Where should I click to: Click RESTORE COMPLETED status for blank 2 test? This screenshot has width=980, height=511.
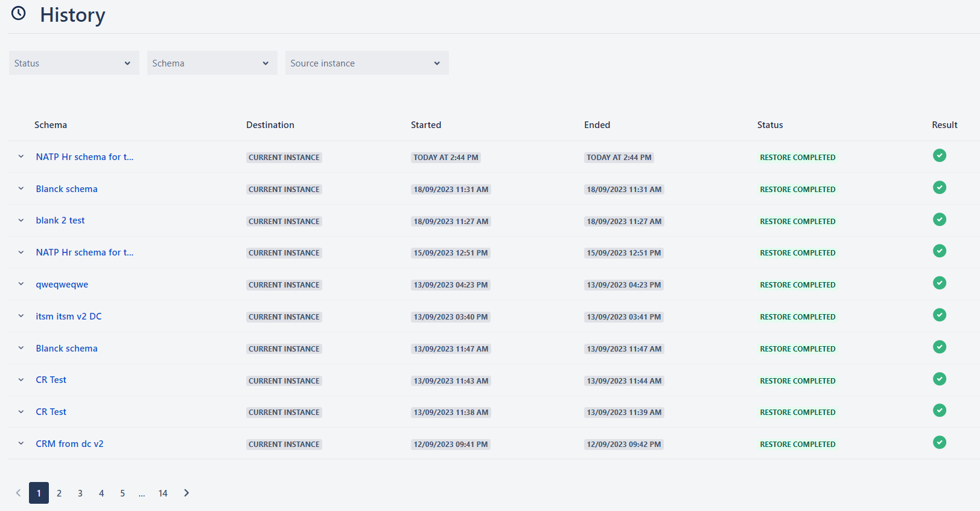798,222
